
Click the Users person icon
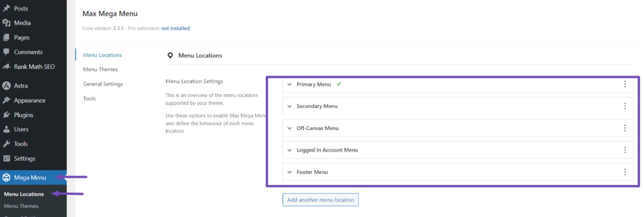(x=7, y=129)
